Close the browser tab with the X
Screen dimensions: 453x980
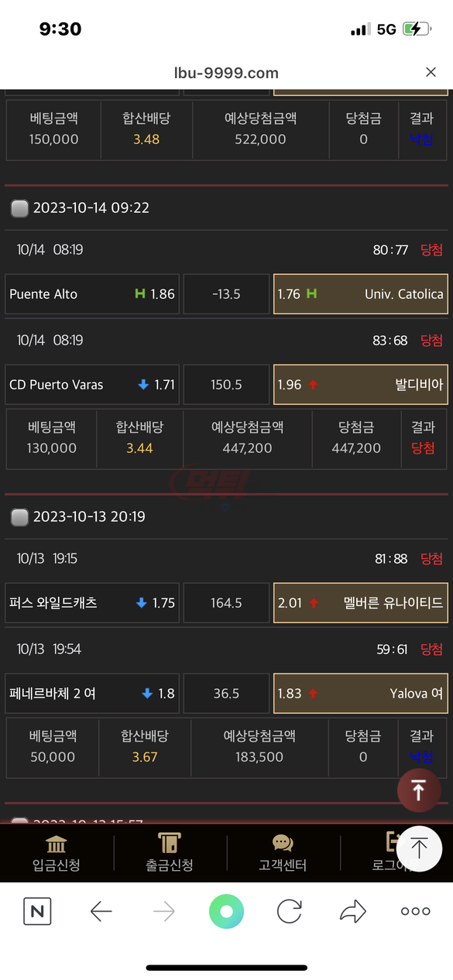[431, 72]
